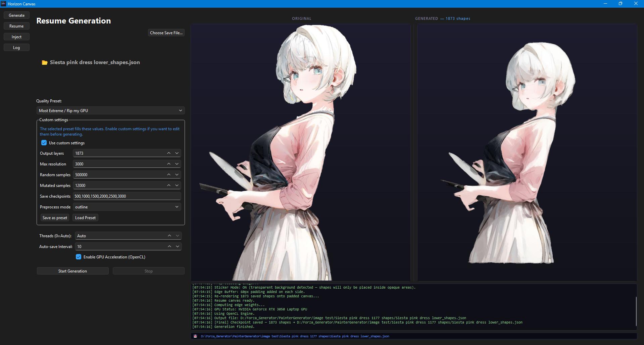Screen dimensions: 644x345
Task: Click the small file icon in the bottom status bar
Action: coord(195,336)
